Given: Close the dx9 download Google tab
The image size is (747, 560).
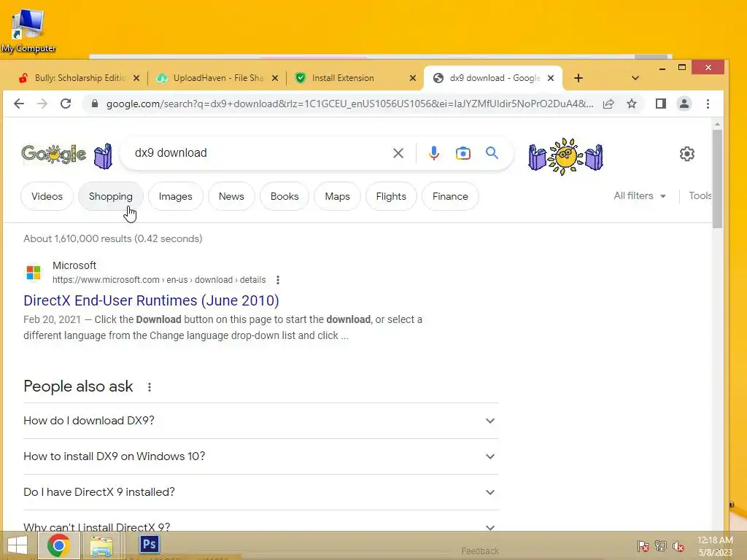Looking at the screenshot, I should tap(551, 78).
